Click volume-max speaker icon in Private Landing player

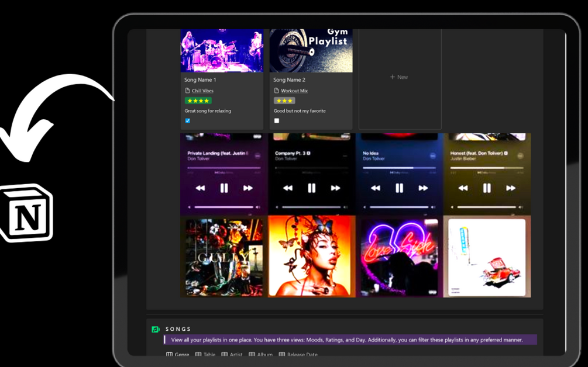tap(258, 207)
